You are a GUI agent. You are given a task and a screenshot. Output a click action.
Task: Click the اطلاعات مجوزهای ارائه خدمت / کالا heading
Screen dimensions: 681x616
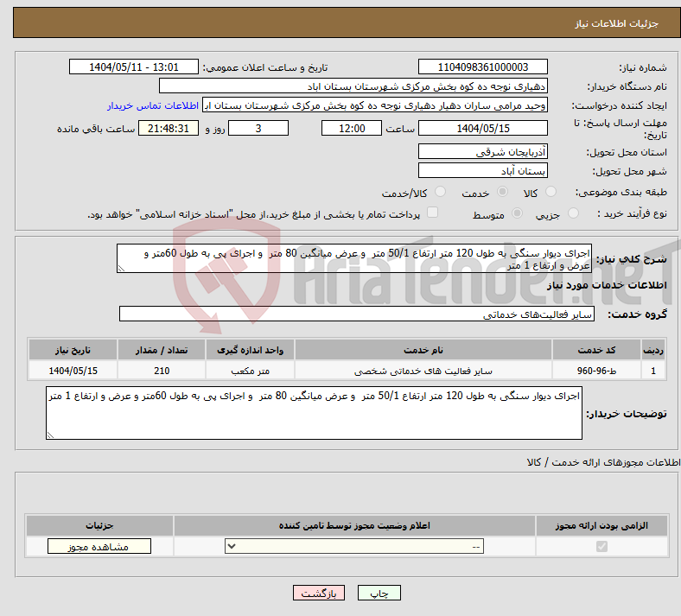[604, 463]
